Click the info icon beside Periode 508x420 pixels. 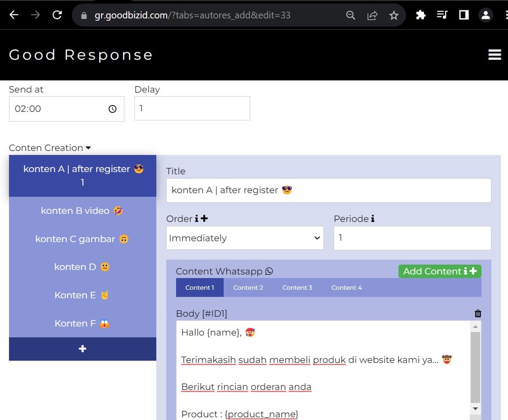pos(372,219)
